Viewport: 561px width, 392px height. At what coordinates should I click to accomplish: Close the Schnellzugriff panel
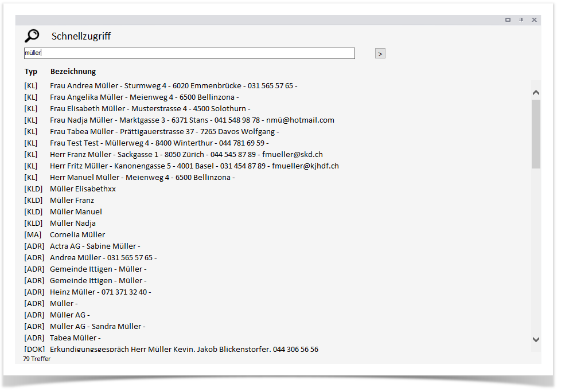coord(534,20)
